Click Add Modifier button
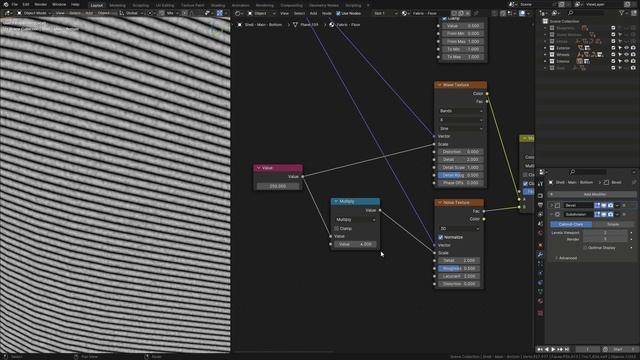The width and height of the screenshot is (640, 360). [591, 194]
